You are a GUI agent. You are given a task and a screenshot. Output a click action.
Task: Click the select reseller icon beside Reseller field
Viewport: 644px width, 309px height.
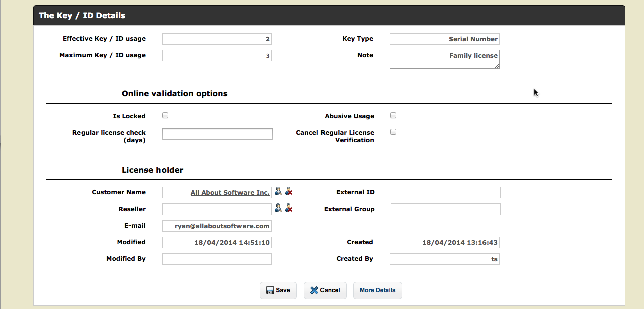pos(278,208)
